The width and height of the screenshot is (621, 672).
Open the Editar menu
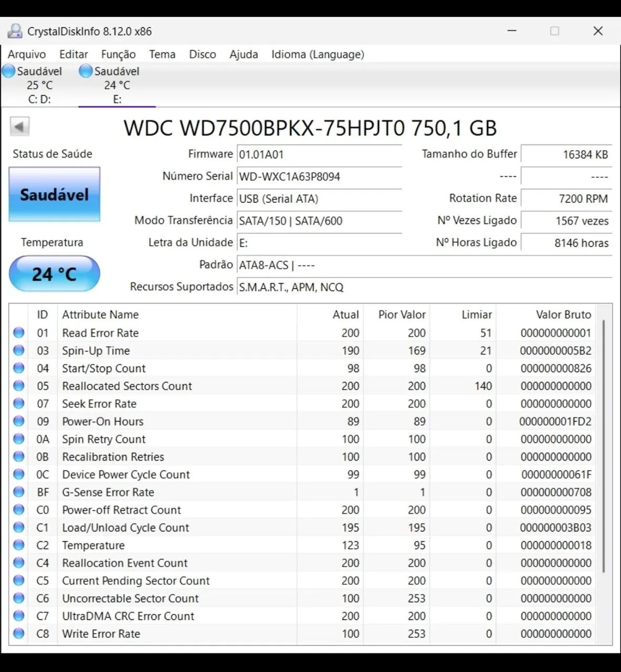[x=73, y=54]
